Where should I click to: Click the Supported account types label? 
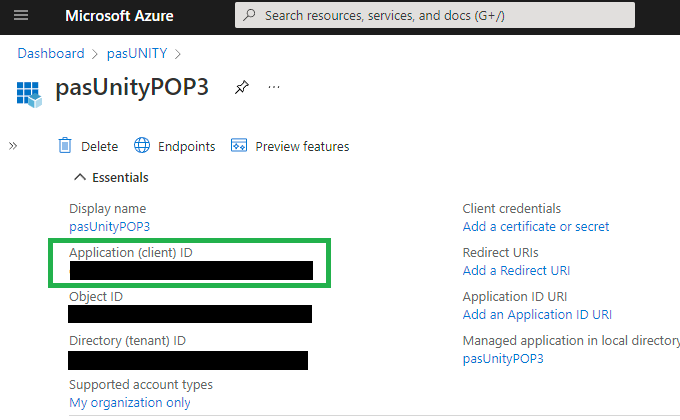[141, 385]
